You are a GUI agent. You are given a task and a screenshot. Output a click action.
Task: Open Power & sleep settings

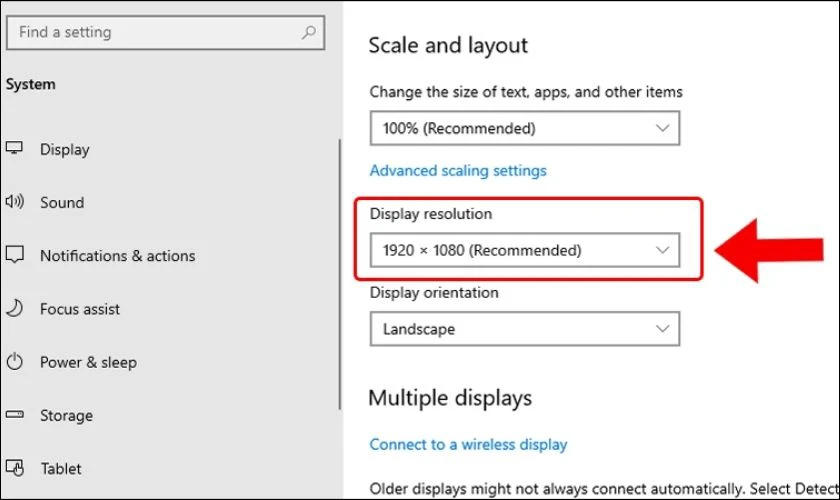coord(88,362)
